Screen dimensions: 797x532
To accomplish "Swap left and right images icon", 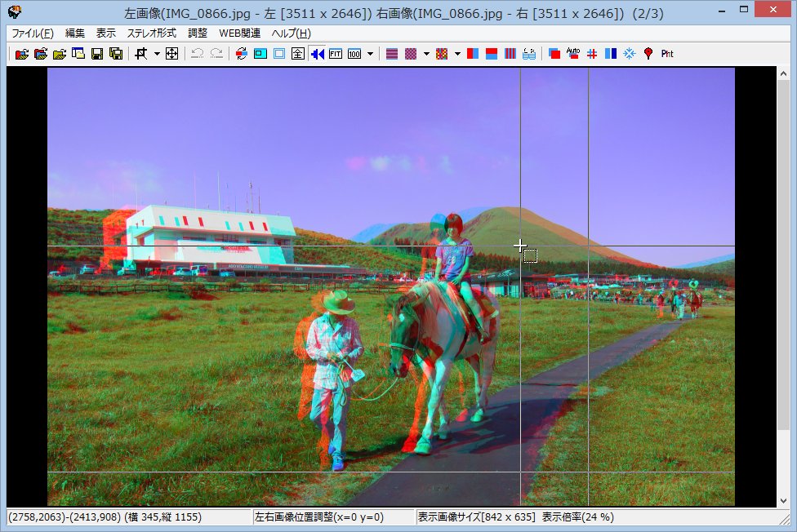I will click(x=242, y=54).
